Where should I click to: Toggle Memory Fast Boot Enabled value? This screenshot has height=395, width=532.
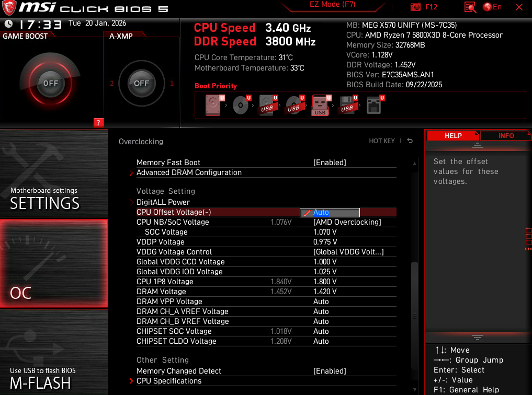[330, 162]
